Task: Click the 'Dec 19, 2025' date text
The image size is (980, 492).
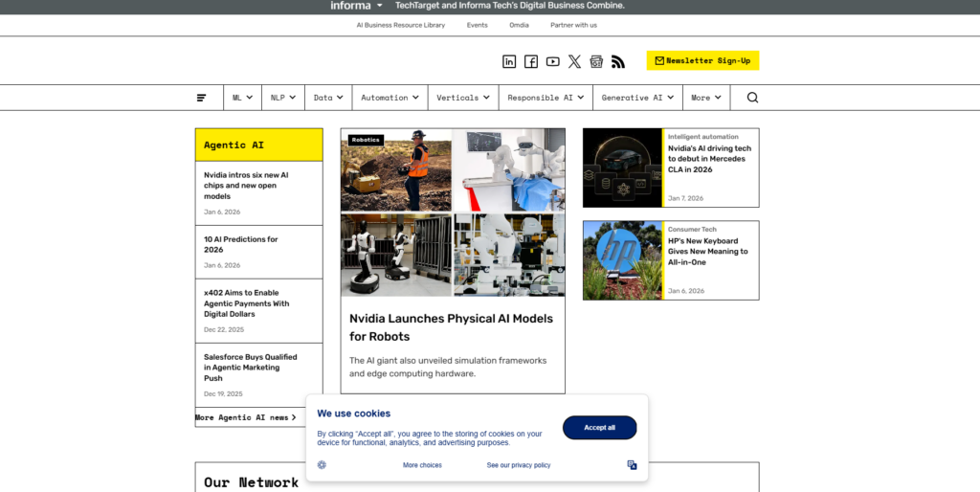Action: [223, 393]
